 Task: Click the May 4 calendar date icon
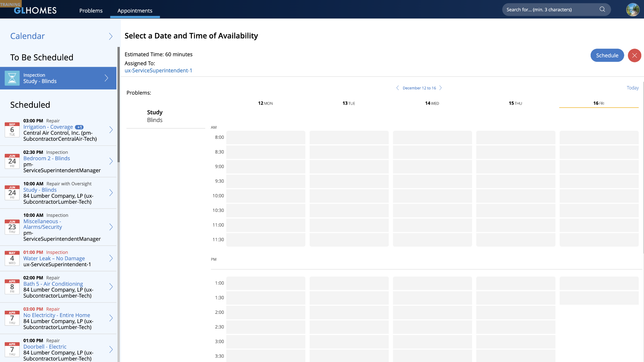(x=12, y=258)
